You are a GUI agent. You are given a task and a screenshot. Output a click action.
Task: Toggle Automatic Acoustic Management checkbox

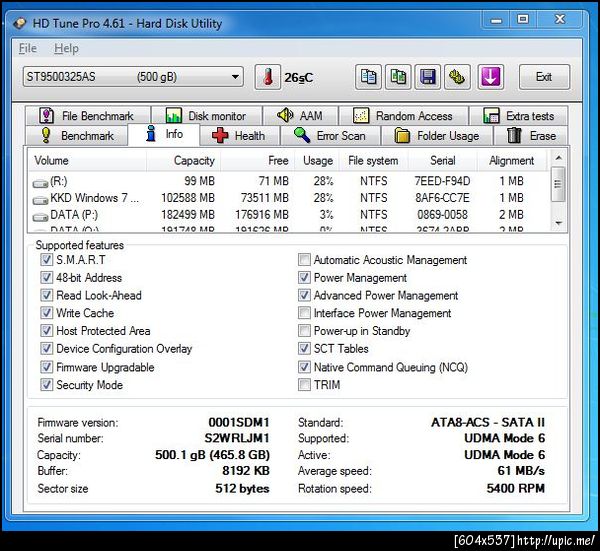click(304, 260)
